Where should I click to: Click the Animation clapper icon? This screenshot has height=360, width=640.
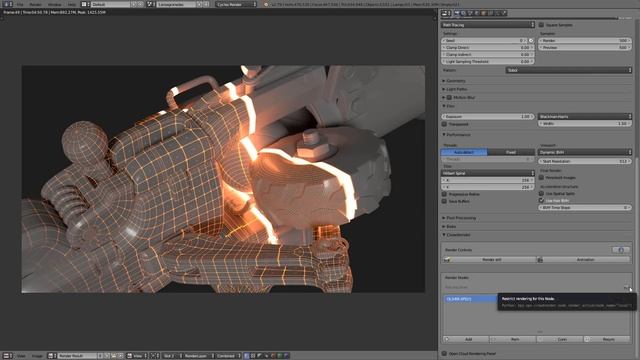[x=540, y=260]
